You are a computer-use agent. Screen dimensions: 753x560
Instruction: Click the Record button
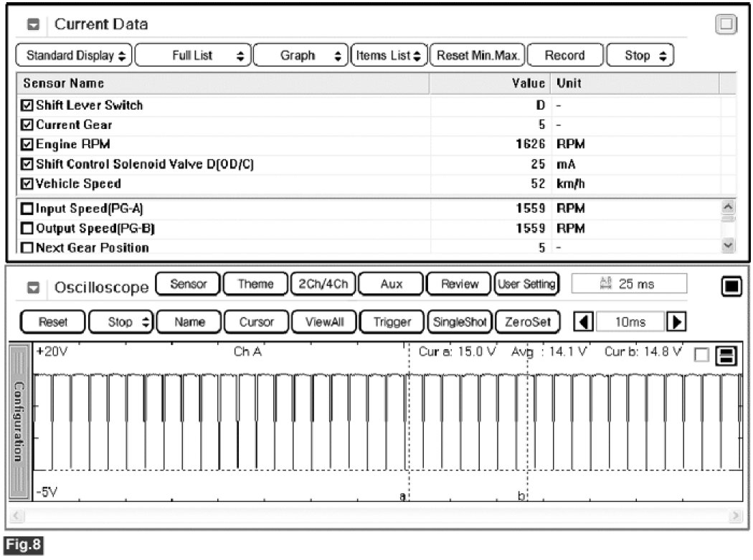[564, 55]
